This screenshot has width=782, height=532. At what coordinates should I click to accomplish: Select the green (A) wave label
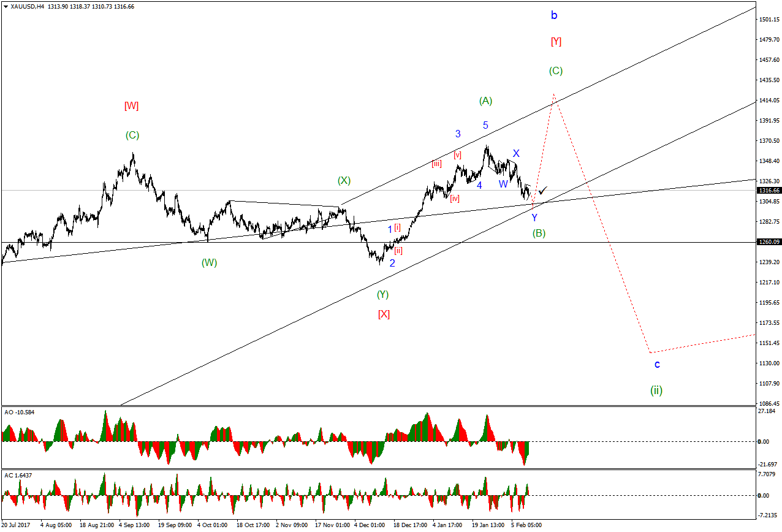[486, 101]
